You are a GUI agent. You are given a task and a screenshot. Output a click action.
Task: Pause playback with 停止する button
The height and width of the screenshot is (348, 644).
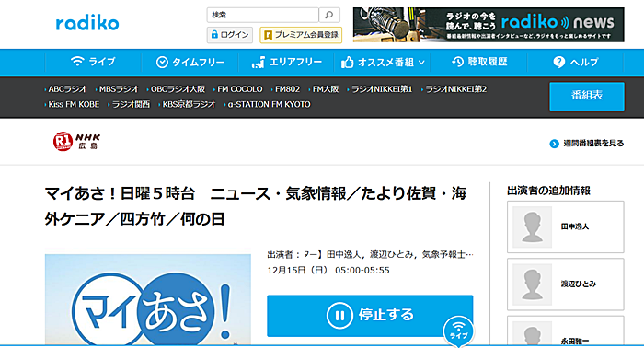pos(370,316)
